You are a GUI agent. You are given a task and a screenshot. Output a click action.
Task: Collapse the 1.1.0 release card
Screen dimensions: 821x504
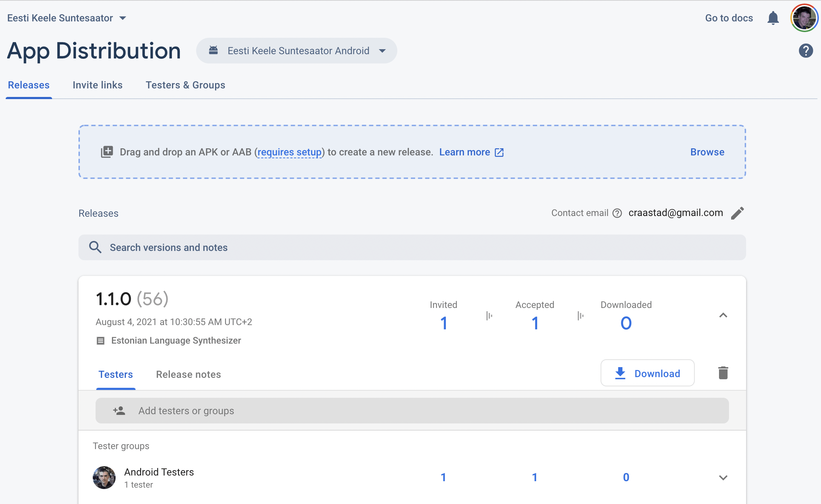pos(723,315)
